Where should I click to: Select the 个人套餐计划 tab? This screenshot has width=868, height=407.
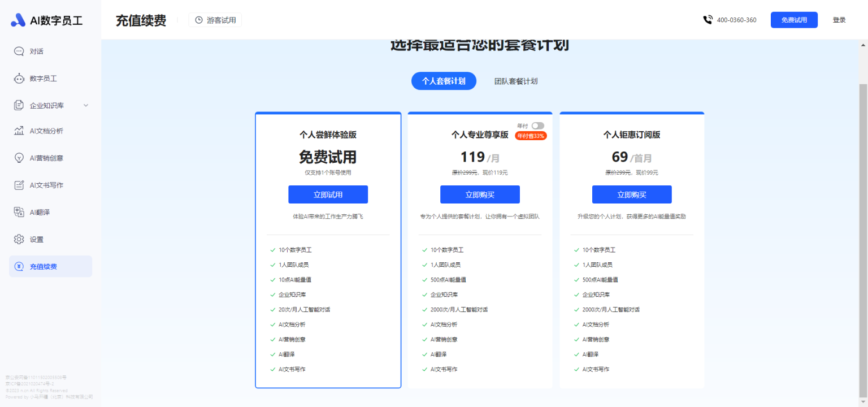[444, 81]
